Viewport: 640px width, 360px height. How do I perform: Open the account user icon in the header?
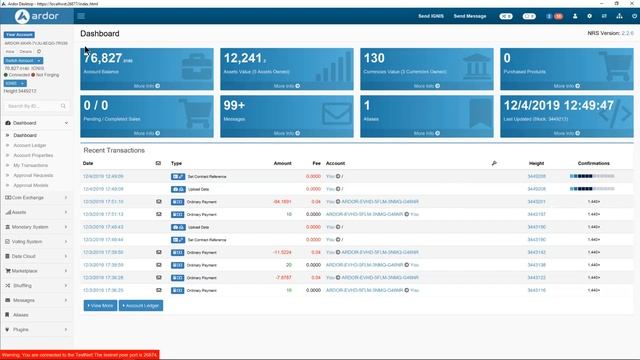pos(575,16)
